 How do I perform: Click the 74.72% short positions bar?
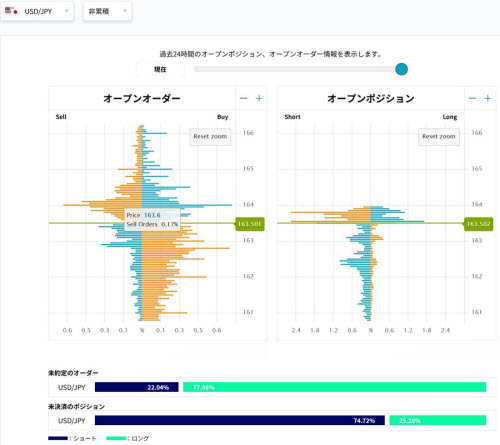pos(240,420)
